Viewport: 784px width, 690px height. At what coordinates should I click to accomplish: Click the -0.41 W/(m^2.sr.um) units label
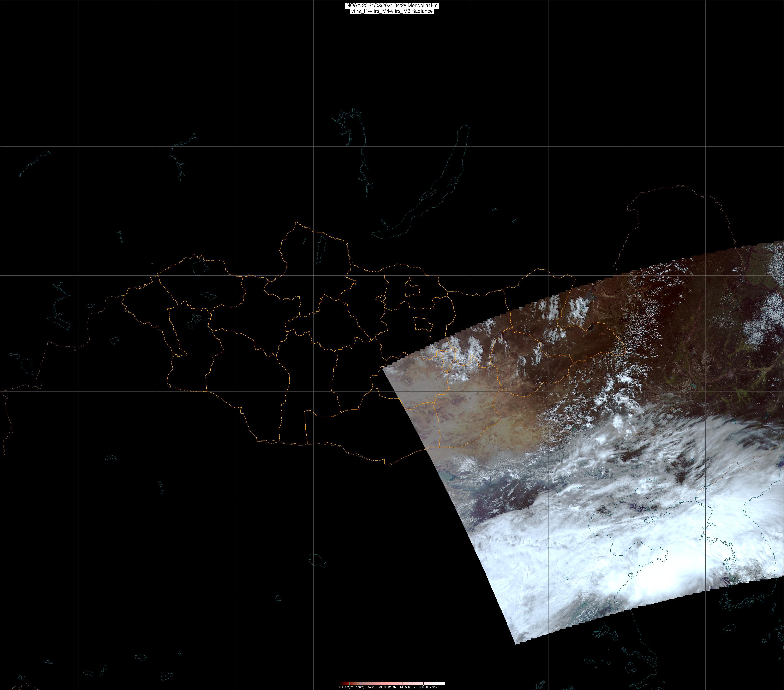pyautogui.click(x=351, y=687)
